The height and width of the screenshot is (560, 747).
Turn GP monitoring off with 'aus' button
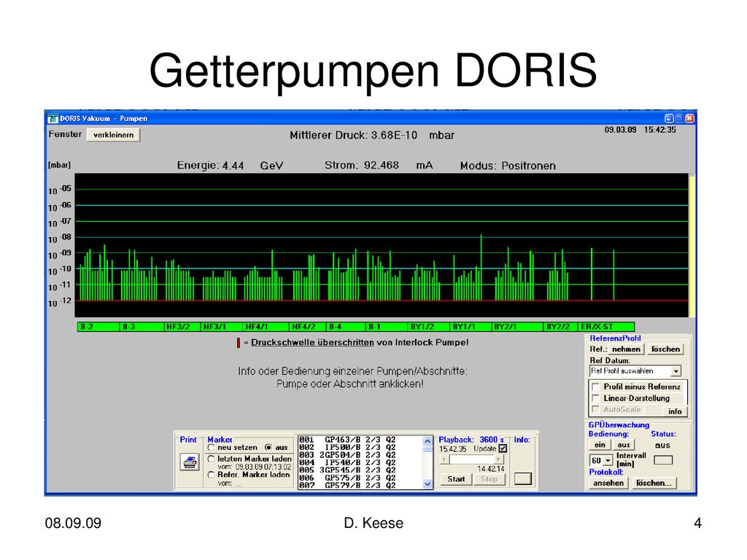tap(624, 445)
